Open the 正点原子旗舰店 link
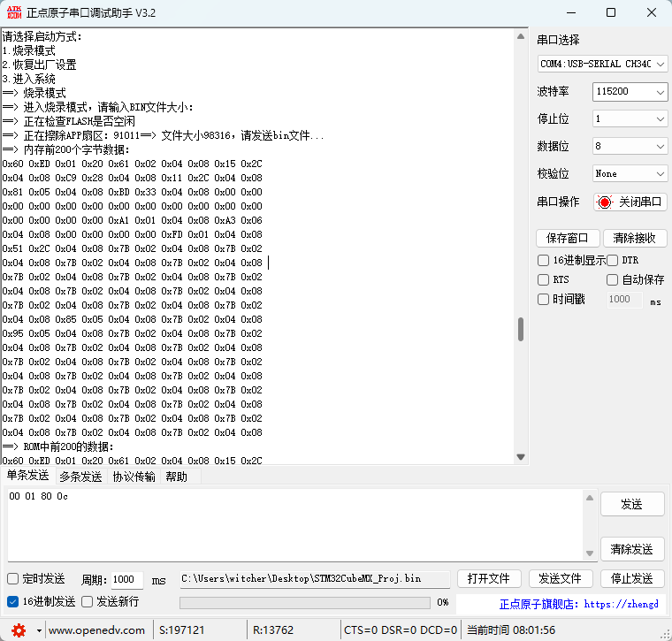This screenshot has height=641, width=672. point(578,604)
